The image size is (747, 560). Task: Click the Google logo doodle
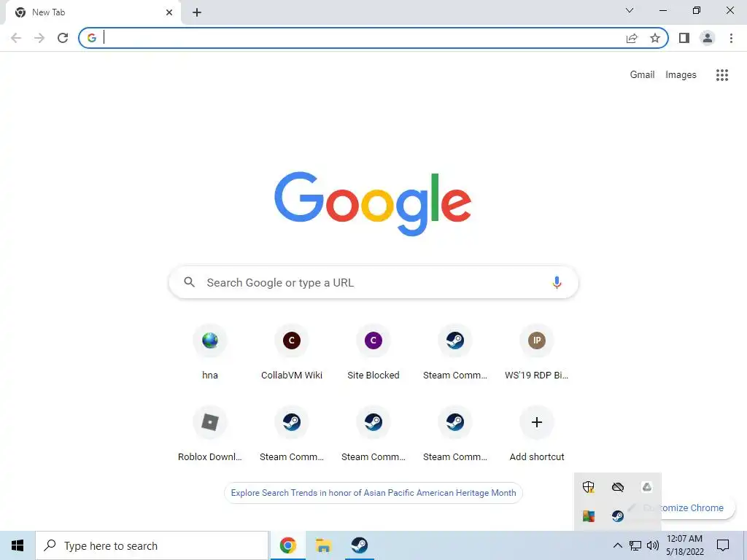coord(373,203)
